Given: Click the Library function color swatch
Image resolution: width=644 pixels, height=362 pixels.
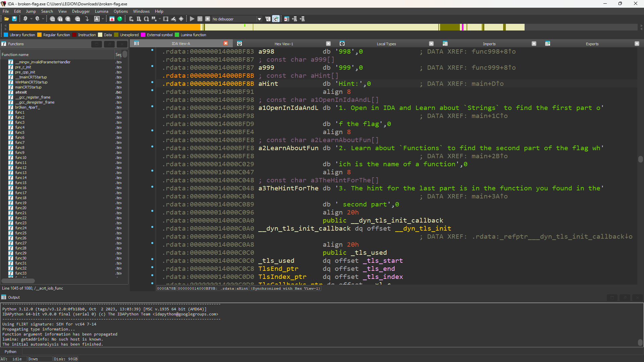Looking at the screenshot, I should (x=6, y=35).
